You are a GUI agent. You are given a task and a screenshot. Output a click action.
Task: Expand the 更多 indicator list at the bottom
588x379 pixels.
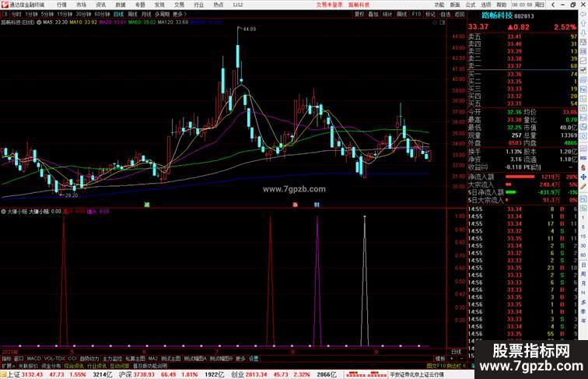click(240, 359)
